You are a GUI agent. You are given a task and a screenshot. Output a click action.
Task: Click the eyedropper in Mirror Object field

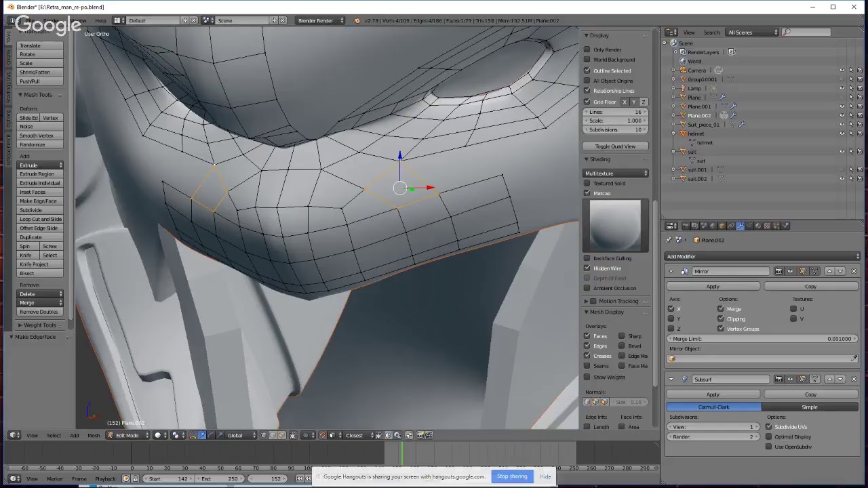(854, 359)
